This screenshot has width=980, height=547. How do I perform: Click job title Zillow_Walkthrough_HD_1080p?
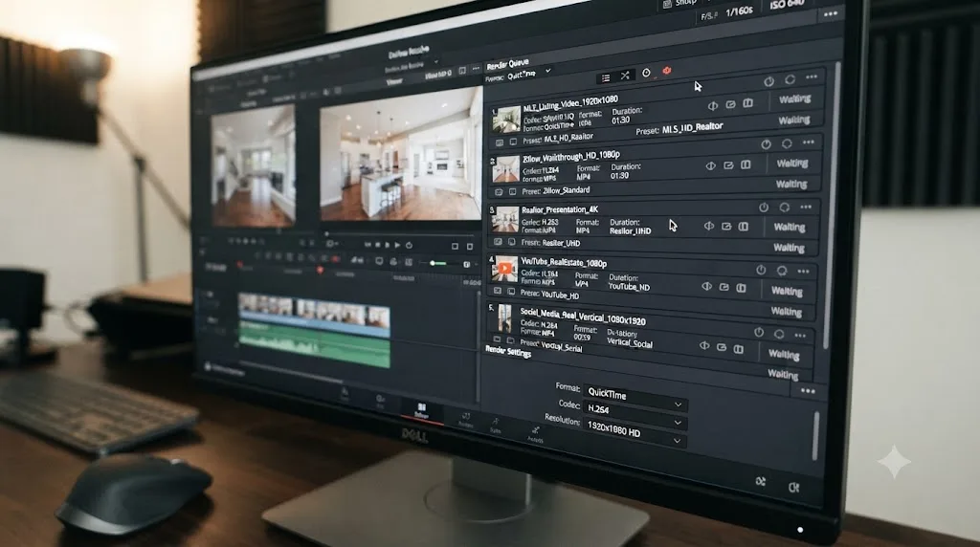click(570, 155)
